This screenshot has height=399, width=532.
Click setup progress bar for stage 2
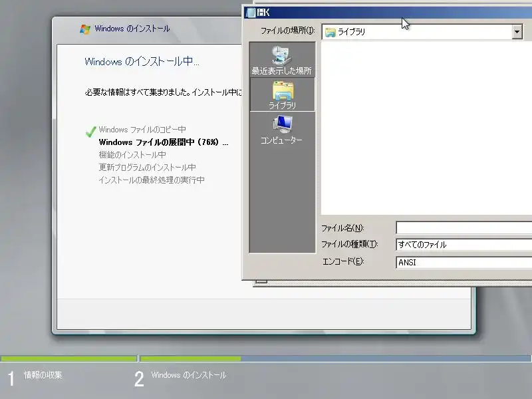tap(336, 358)
